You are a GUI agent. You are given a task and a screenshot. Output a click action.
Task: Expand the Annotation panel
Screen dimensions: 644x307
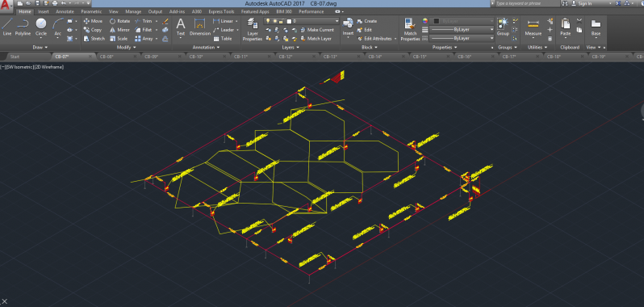coord(206,48)
